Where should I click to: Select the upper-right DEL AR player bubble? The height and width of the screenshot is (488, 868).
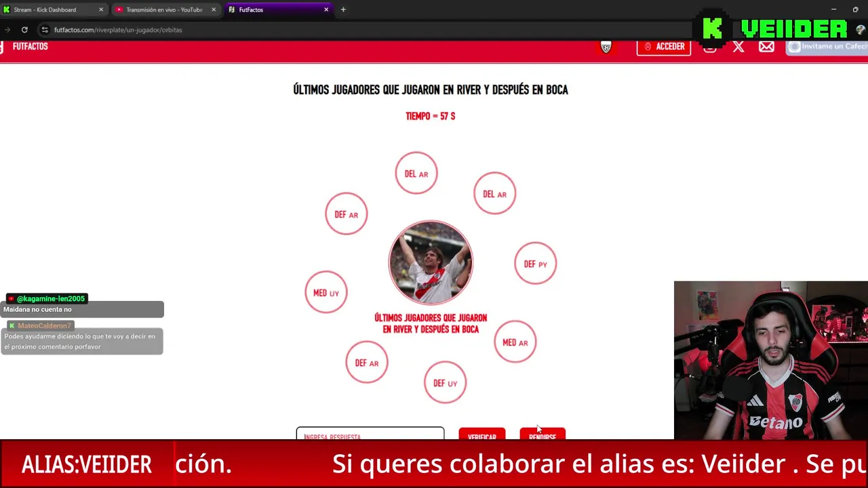tap(494, 194)
